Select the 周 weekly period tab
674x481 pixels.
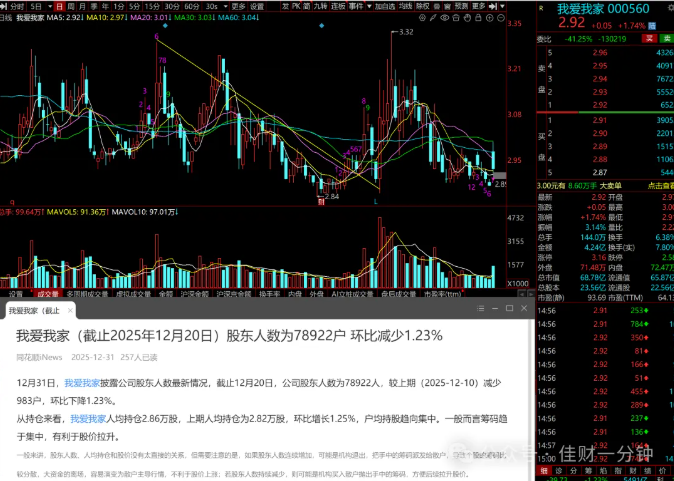[x=71, y=6]
